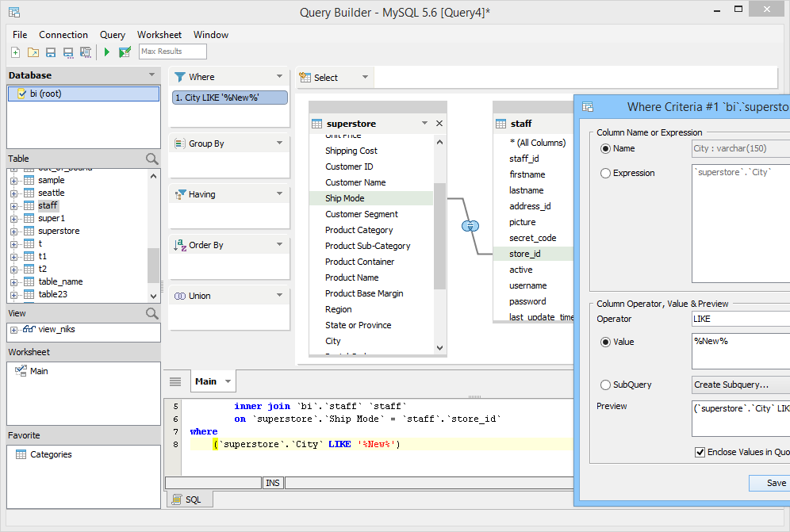Open a query file using folder icon
Screen dimensions: 790x532
tap(33, 52)
